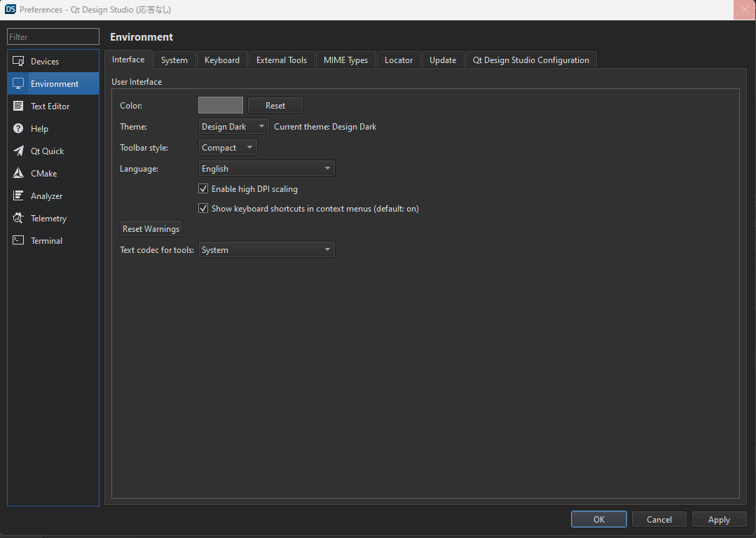The width and height of the screenshot is (756, 538).
Task: Close the Preferences dialog window
Action: tap(744, 10)
